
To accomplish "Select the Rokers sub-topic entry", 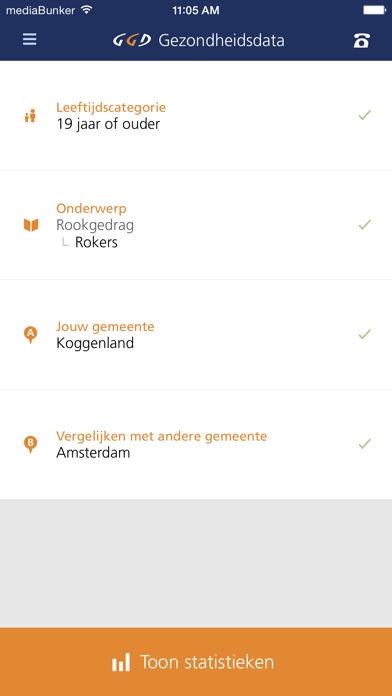I will [x=96, y=242].
